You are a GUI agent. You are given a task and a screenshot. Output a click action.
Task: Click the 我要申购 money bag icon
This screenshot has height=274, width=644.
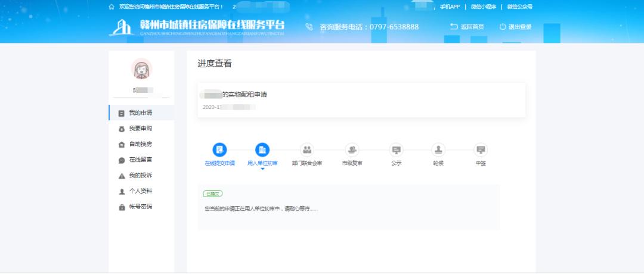(122, 129)
